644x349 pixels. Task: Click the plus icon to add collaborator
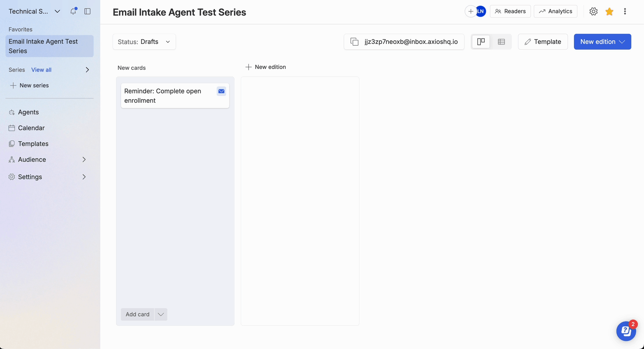(x=470, y=11)
